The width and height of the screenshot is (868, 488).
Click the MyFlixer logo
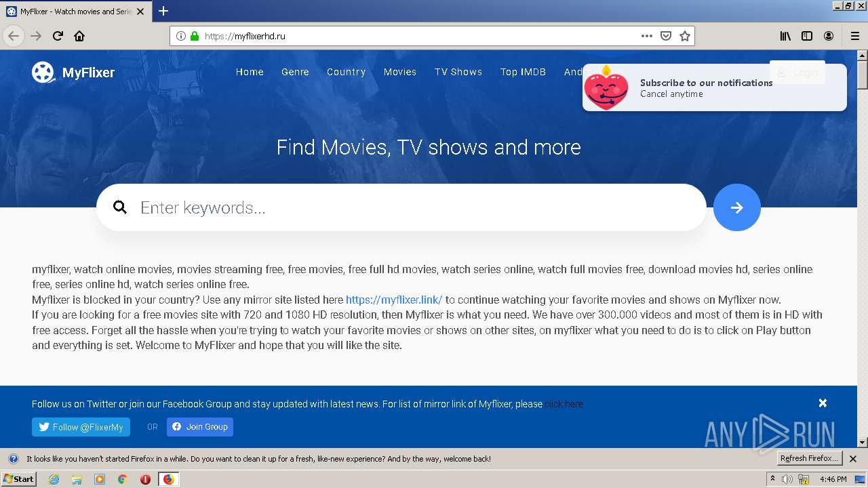coord(73,72)
